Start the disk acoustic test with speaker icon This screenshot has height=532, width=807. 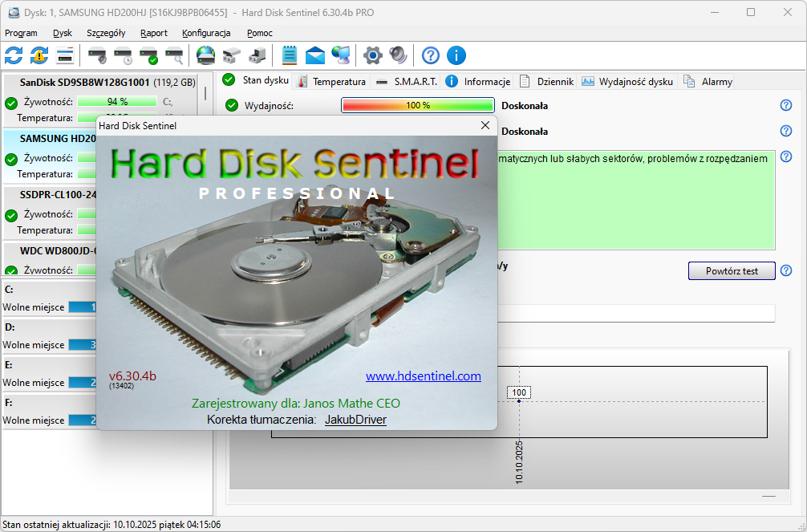point(97,55)
